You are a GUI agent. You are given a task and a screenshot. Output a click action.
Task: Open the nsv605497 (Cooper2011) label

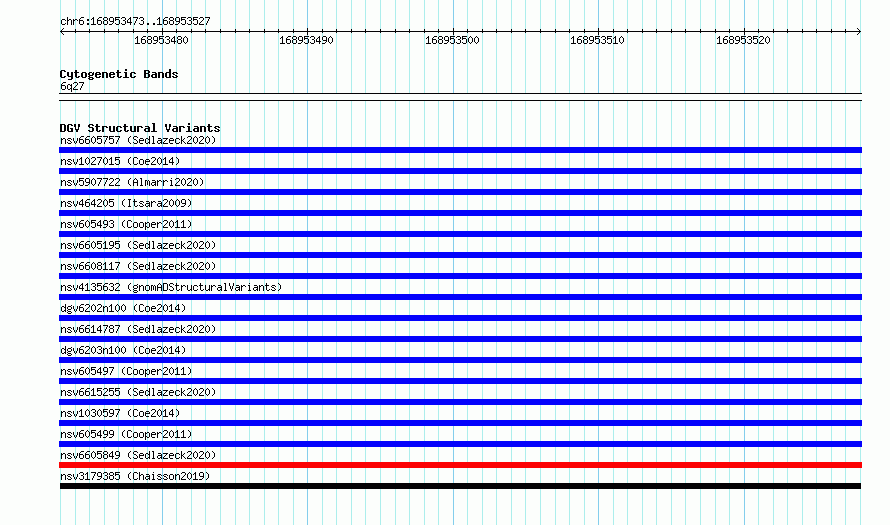pyautogui.click(x=126, y=371)
